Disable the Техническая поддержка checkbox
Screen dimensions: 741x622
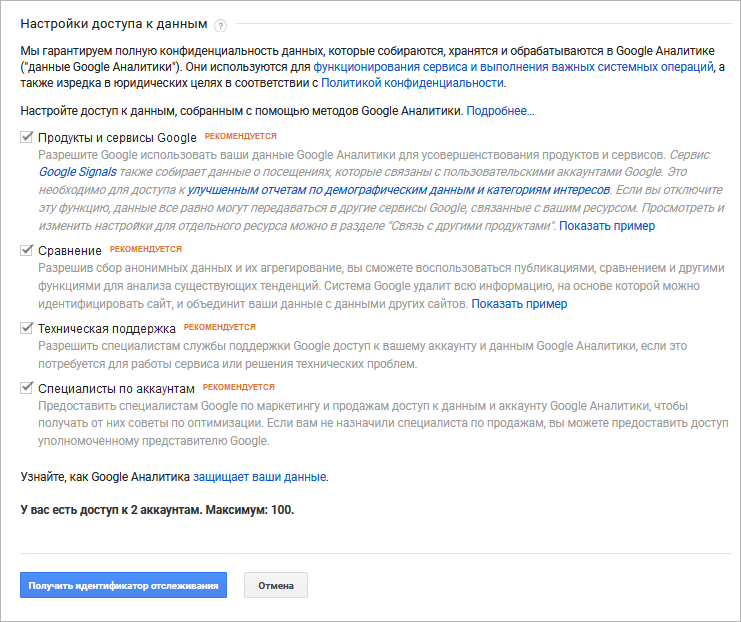[26, 328]
